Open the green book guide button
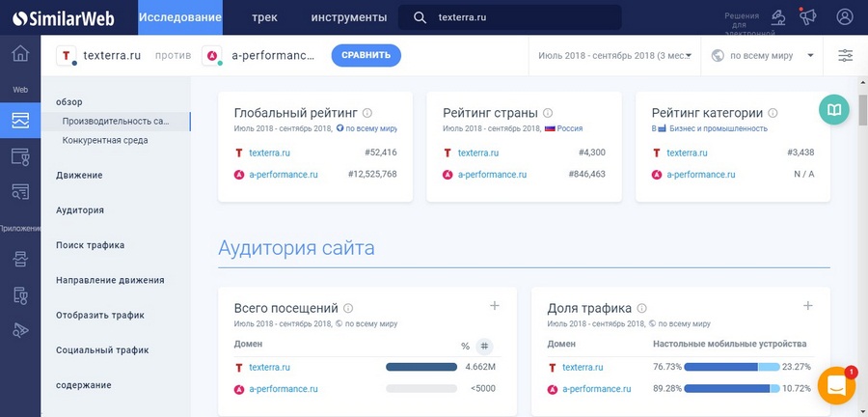 [833, 110]
